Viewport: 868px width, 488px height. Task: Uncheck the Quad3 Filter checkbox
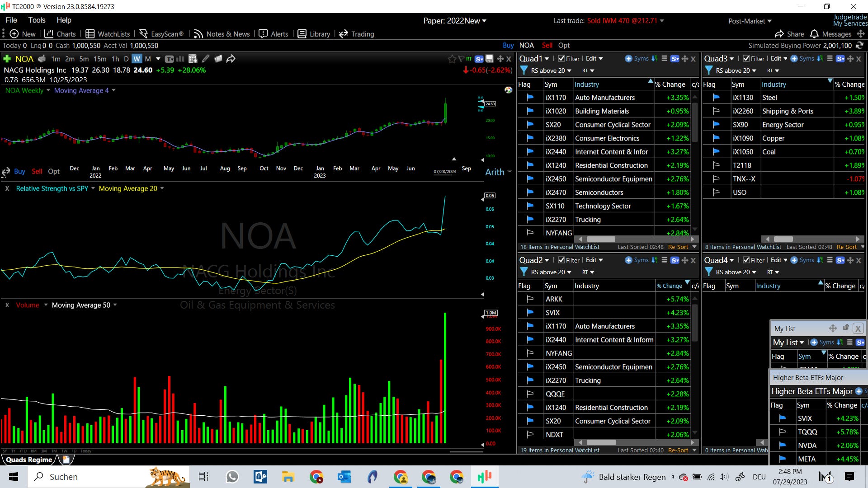746,58
